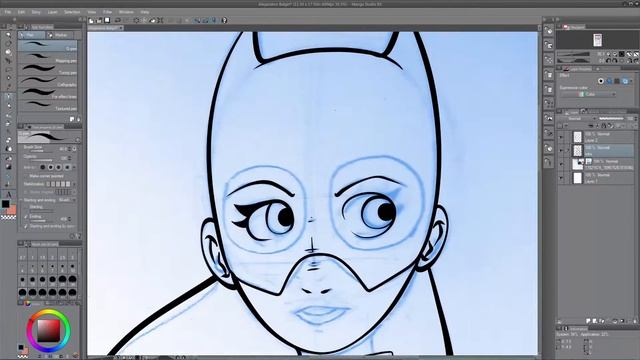Select the Pencil tool in toolbox
640x360 pixels.
coord(8,106)
